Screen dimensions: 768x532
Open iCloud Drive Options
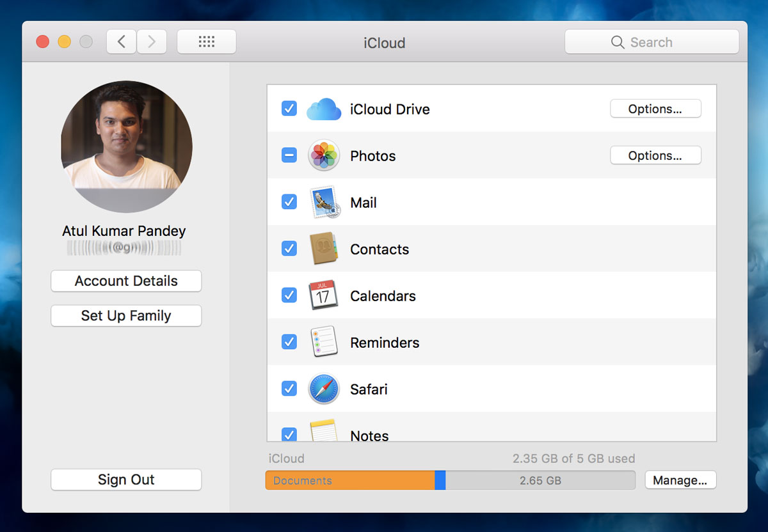(655, 109)
